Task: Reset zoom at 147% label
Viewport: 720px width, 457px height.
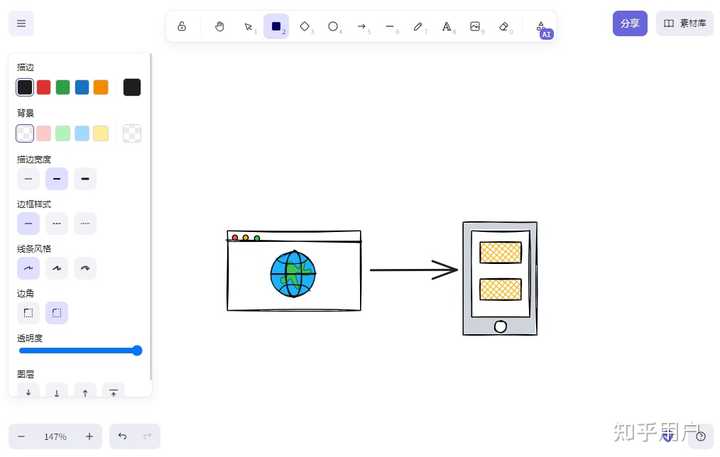Action: tap(55, 436)
